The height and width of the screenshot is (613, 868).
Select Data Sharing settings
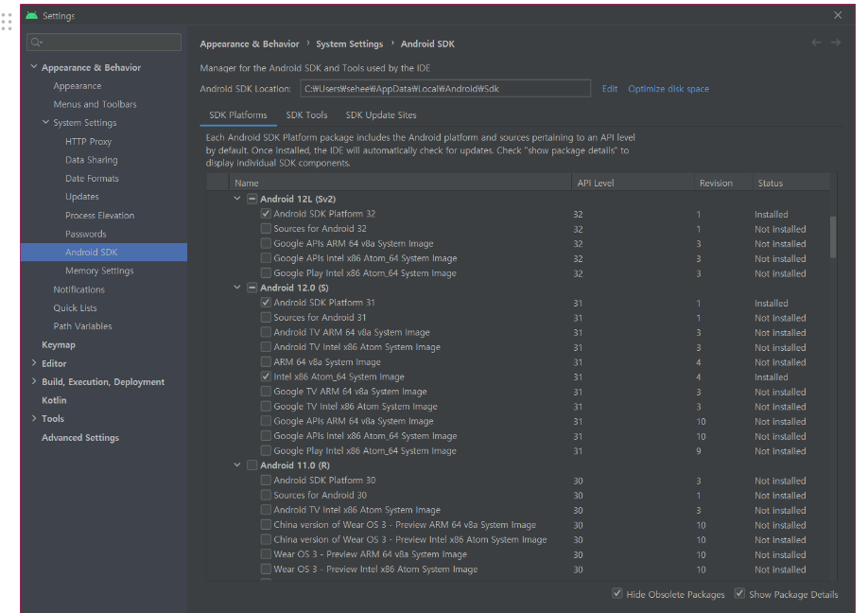pos(92,160)
